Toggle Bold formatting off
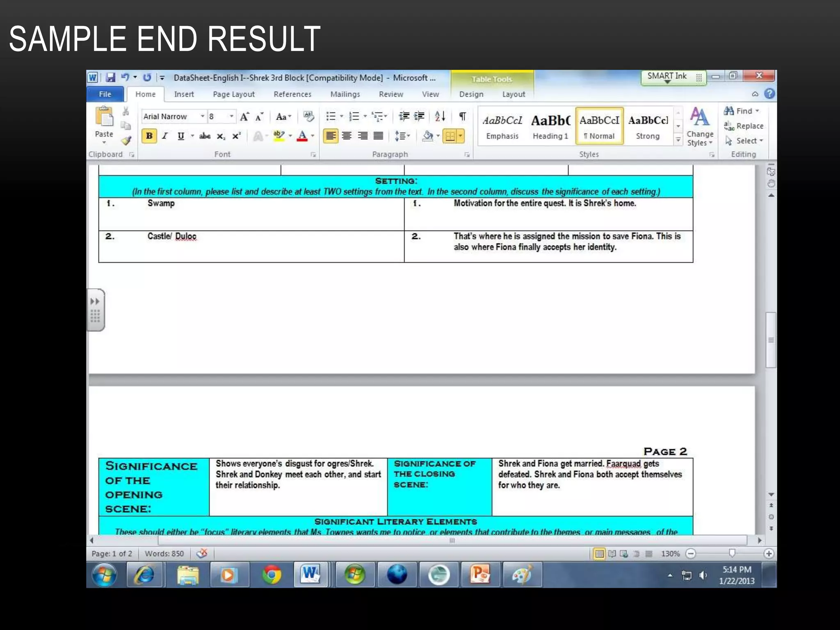Image resolution: width=840 pixels, height=630 pixels. point(149,136)
